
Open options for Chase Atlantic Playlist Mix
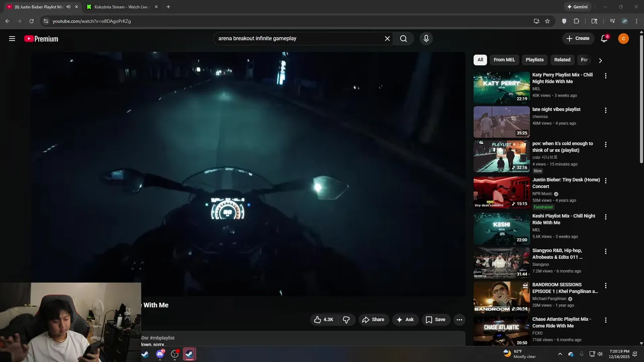(x=605, y=320)
